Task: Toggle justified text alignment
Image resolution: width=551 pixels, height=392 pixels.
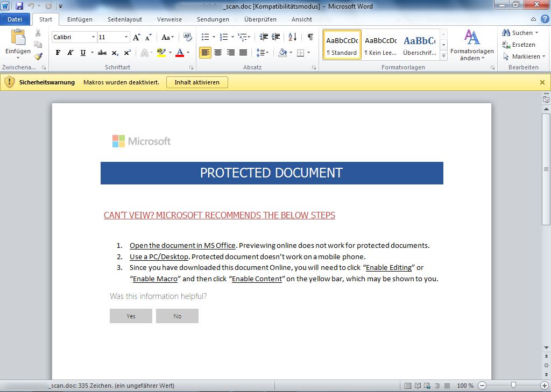Action: 243,53
